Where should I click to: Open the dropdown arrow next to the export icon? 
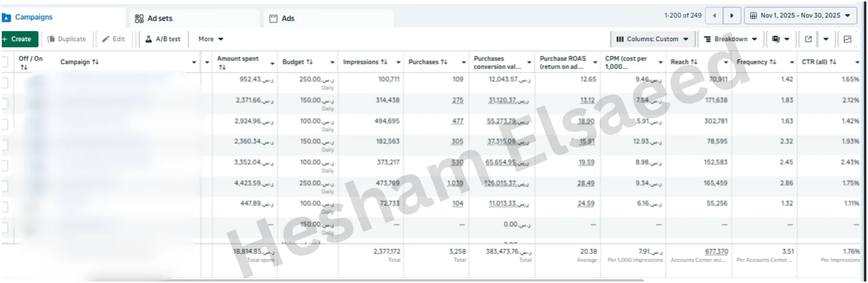point(826,39)
